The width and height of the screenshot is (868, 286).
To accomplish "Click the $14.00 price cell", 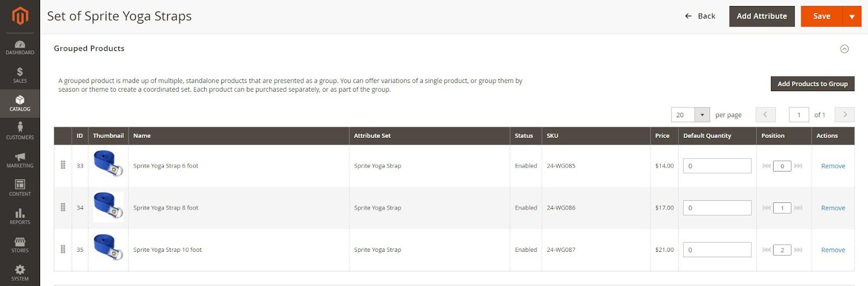I will [x=664, y=166].
